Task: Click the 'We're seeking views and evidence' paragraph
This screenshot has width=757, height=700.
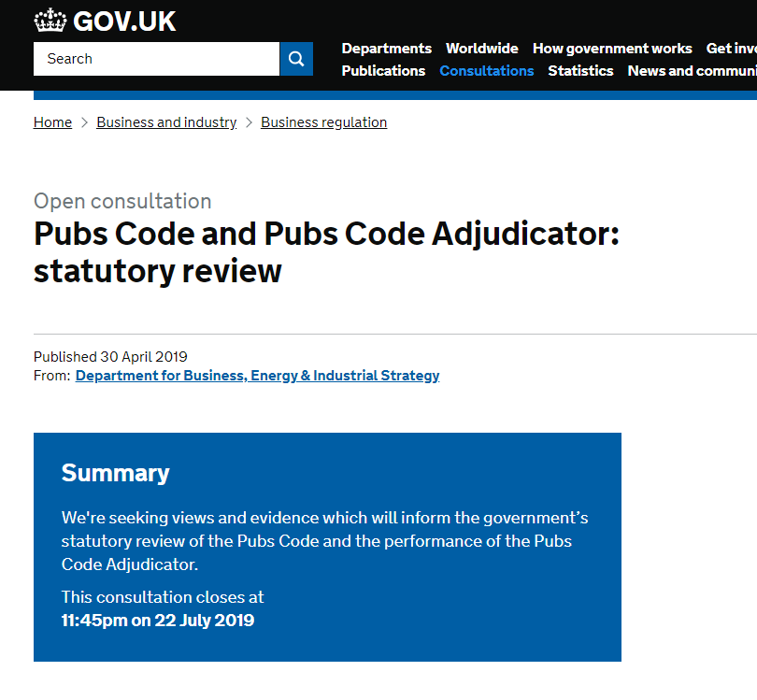Action: 324,541
